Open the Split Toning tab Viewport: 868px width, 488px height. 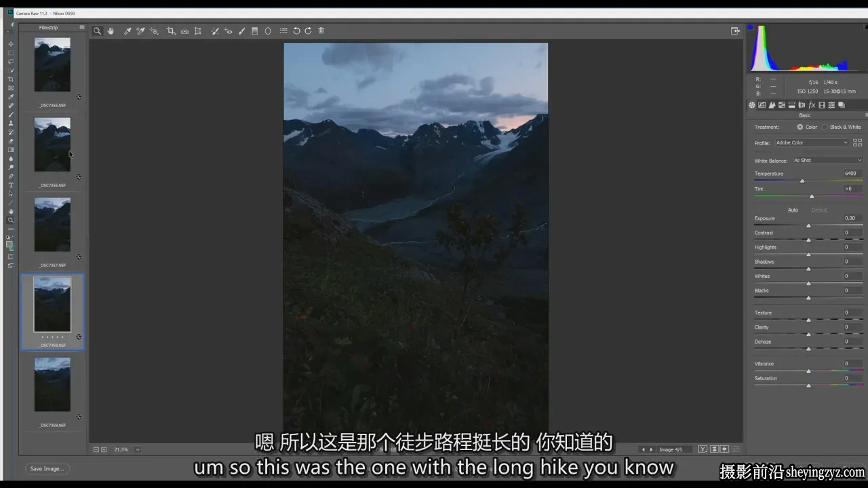coord(791,105)
